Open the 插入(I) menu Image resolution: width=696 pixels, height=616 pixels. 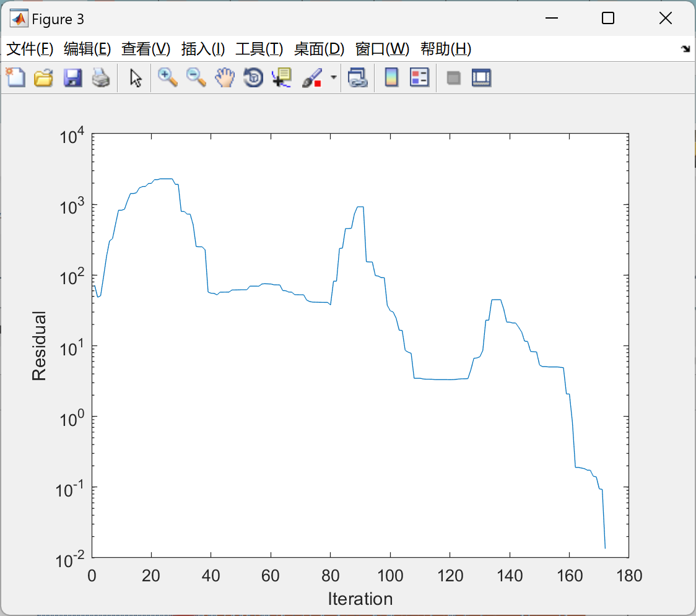click(203, 49)
